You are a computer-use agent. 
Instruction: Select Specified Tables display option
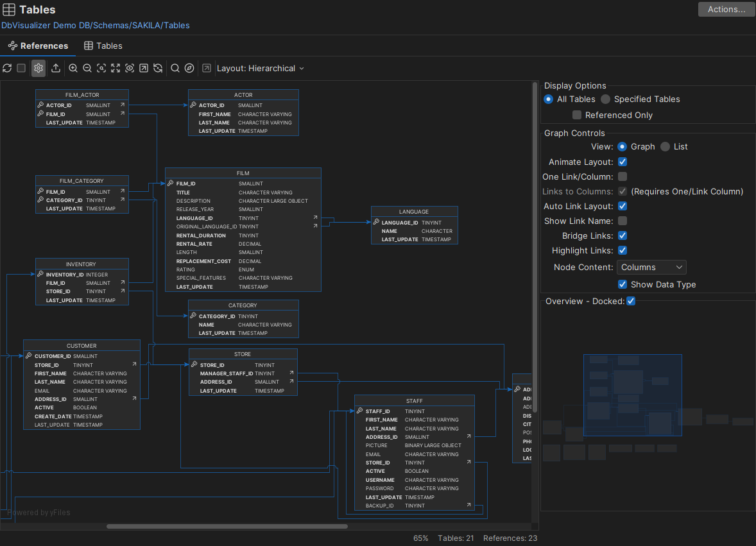605,99
